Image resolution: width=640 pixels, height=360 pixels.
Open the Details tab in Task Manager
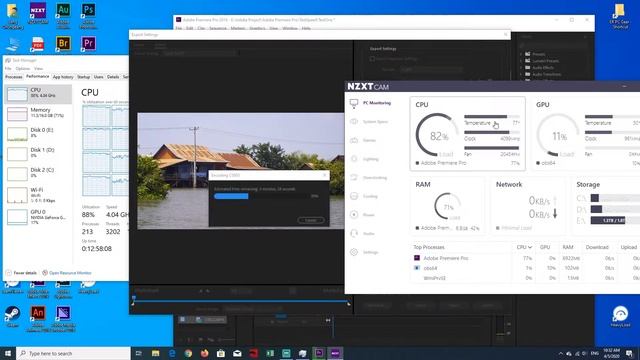tap(113, 77)
